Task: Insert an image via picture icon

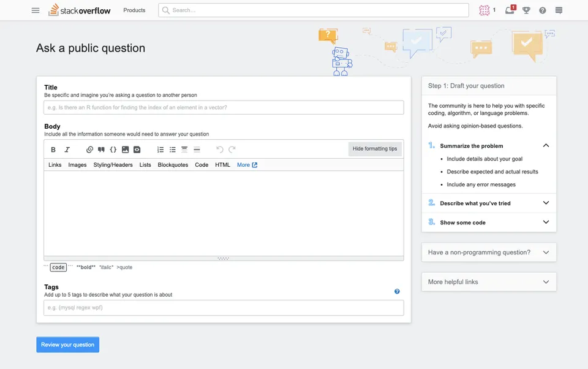Action: pos(125,150)
